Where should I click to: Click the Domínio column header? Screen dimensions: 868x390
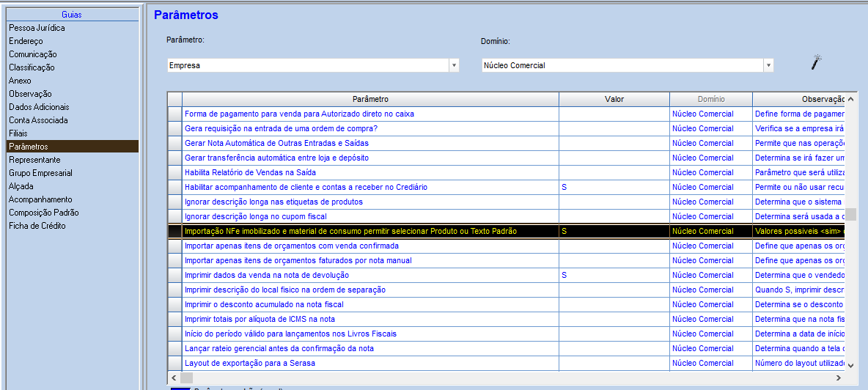pyautogui.click(x=711, y=99)
